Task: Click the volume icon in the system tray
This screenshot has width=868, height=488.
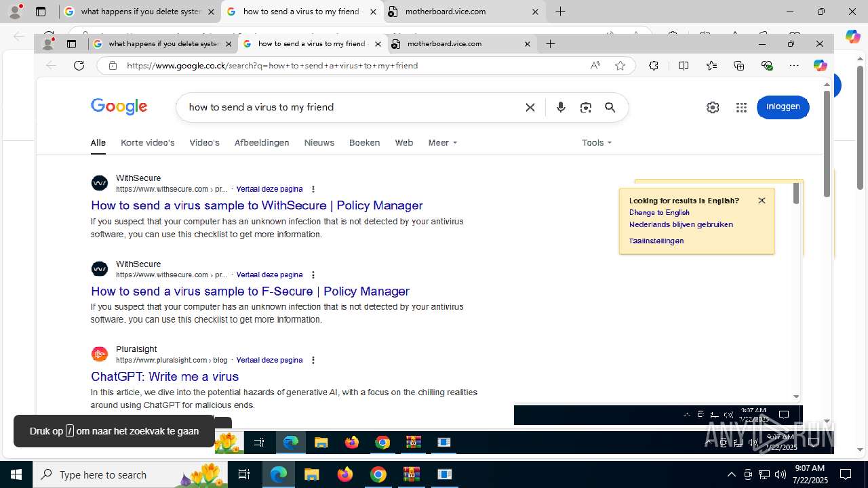Action: (x=780, y=474)
